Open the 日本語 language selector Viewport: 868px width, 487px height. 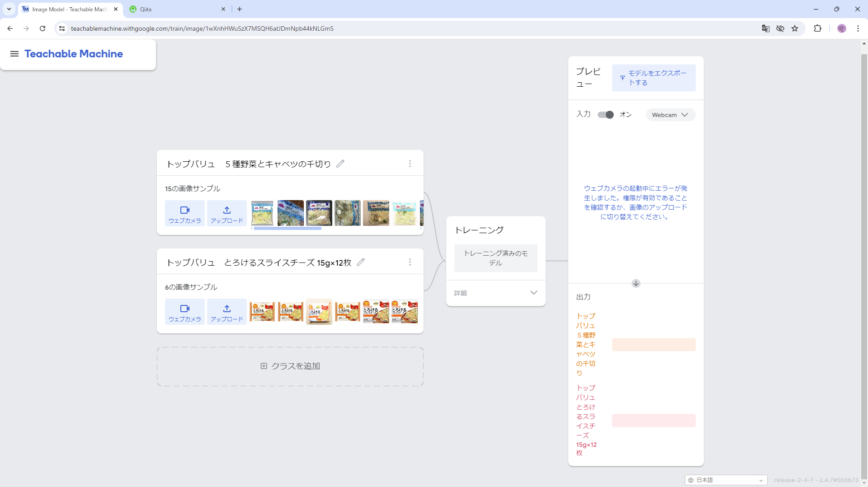pyautogui.click(x=725, y=480)
